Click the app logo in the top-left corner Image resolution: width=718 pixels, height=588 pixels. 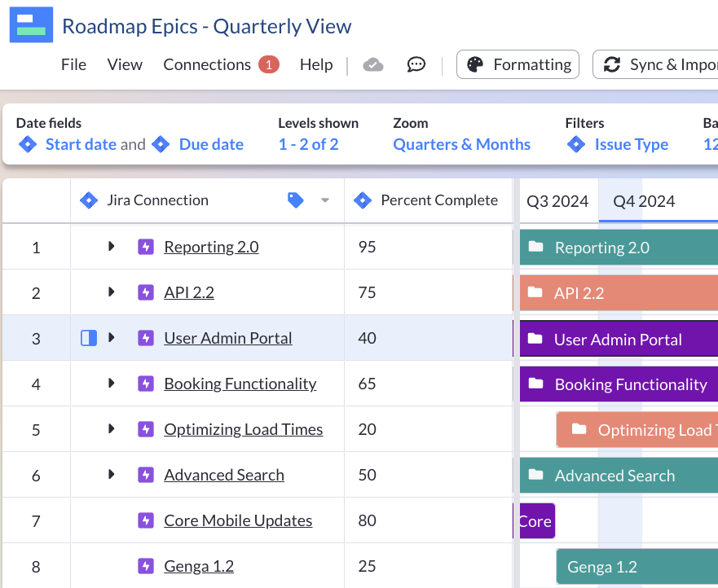pyautogui.click(x=30, y=24)
